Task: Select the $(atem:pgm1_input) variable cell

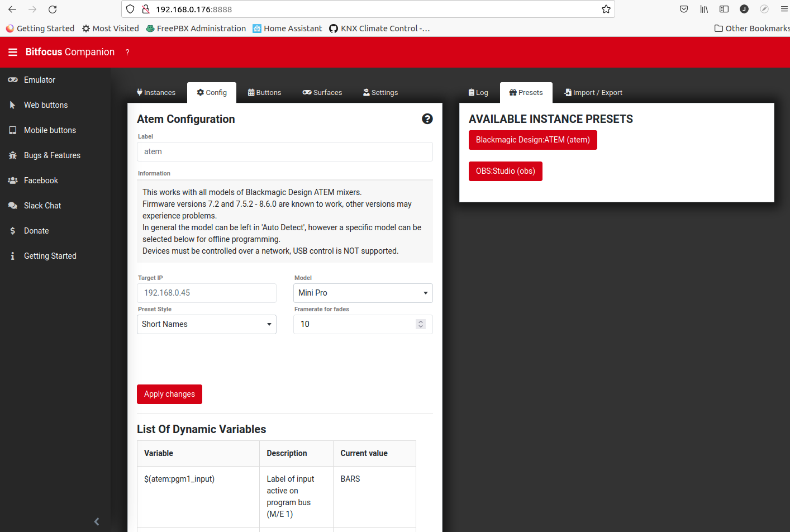Action: pyautogui.click(x=198, y=496)
